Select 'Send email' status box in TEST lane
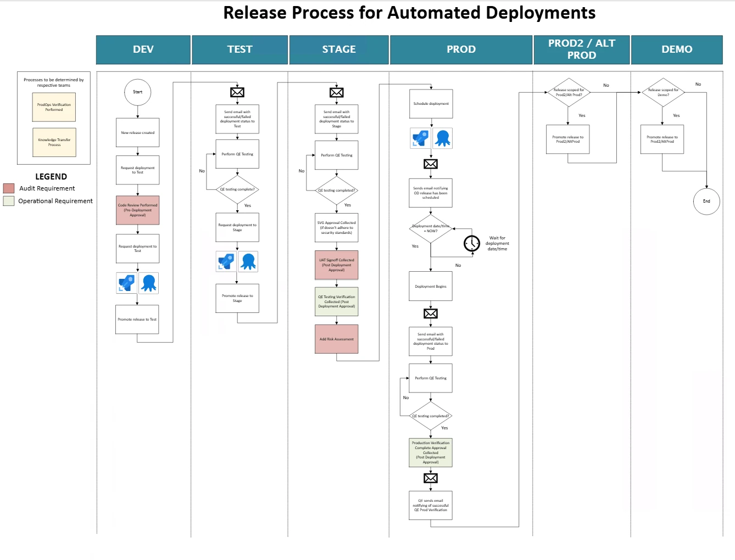The width and height of the screenshot is (735, 560). click(x=237, y=119)
